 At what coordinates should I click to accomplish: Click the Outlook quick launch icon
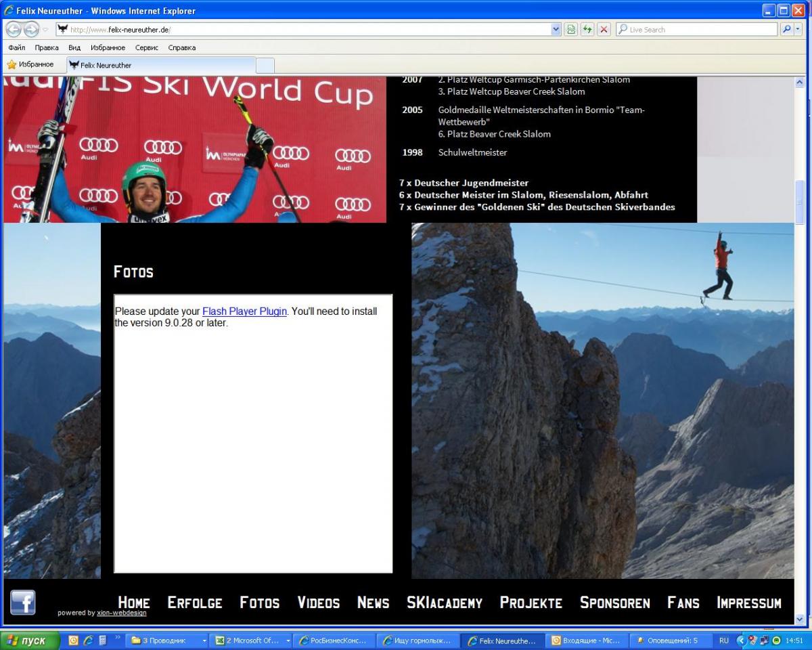coord(73,640)
